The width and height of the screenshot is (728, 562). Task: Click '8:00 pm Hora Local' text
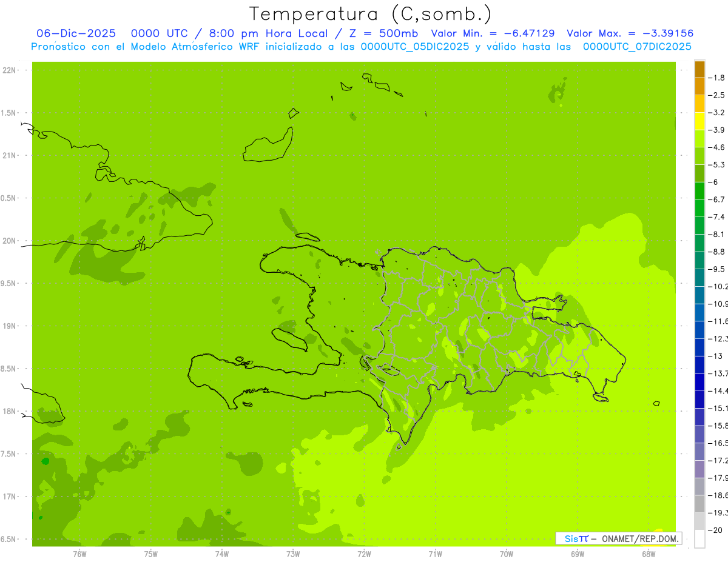269,33
